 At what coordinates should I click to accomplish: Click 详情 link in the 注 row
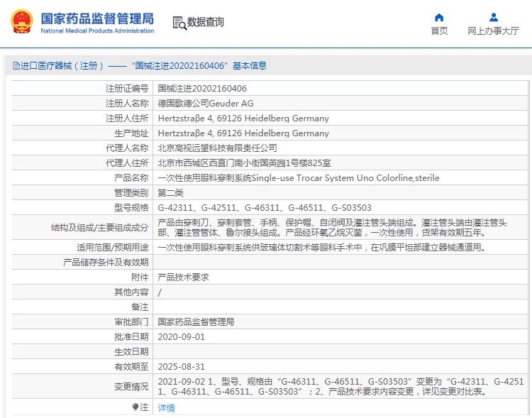(x=166, y=407)
